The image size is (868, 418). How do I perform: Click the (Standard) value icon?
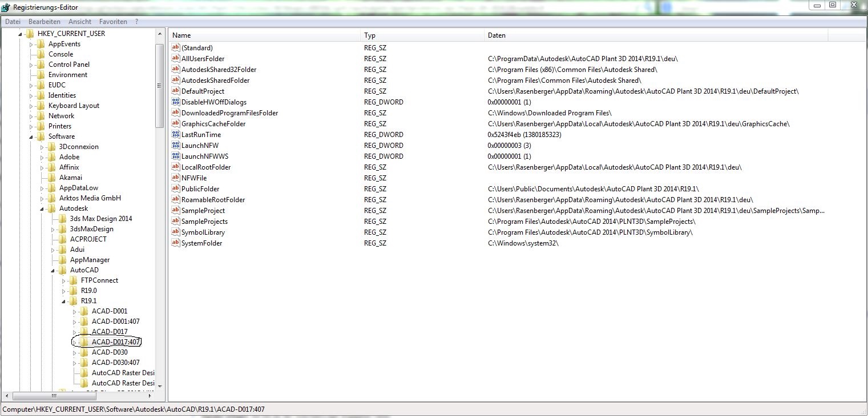pyautogui.click(x=176, y=48)
